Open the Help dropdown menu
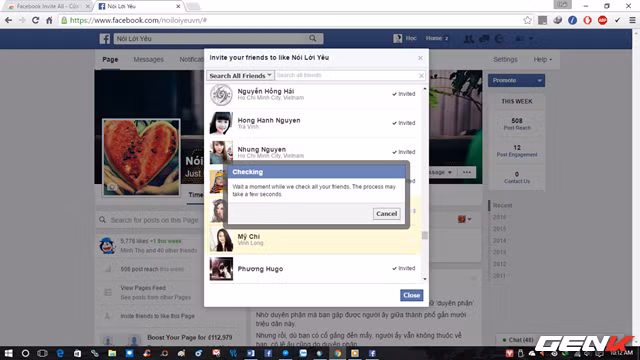 (x=542, y=60)
